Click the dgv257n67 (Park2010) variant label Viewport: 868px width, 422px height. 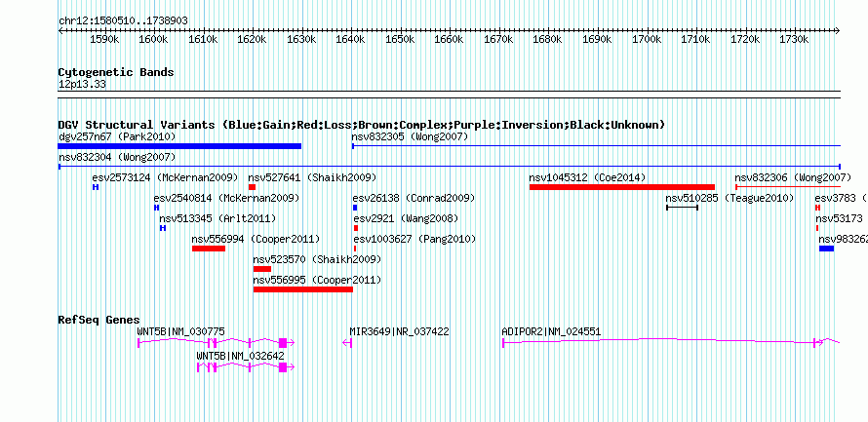(117, 136)
